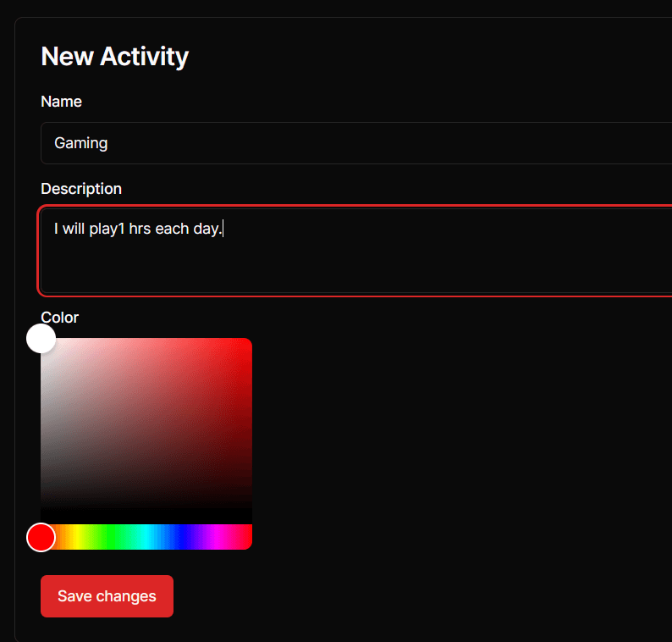Click the New Activity heading
672x642 pixels.
(x=114, y=56)
